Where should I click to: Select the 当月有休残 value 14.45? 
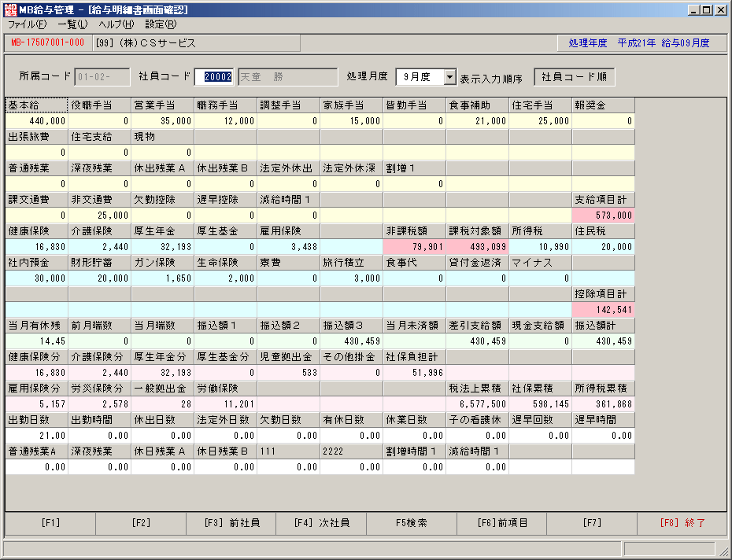point(37,341)
